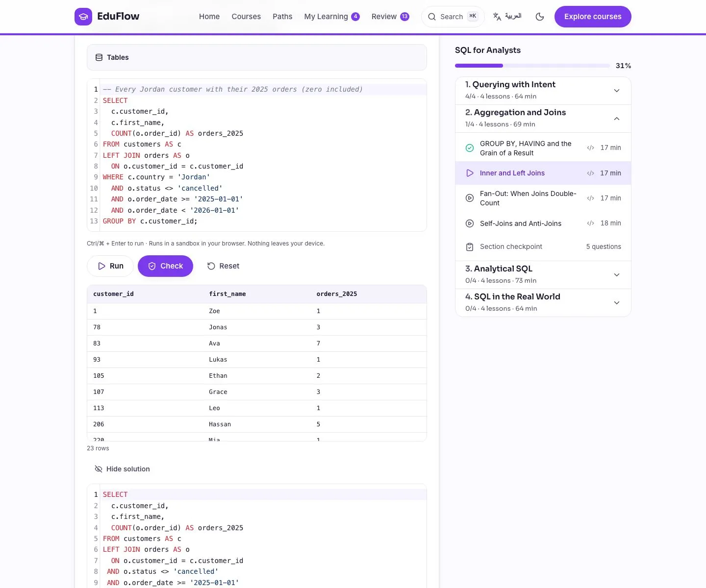Viewport: 706px width, 588px height.
Task: Toggle dark mode with moon icon
Action: (x=540, y=17)
